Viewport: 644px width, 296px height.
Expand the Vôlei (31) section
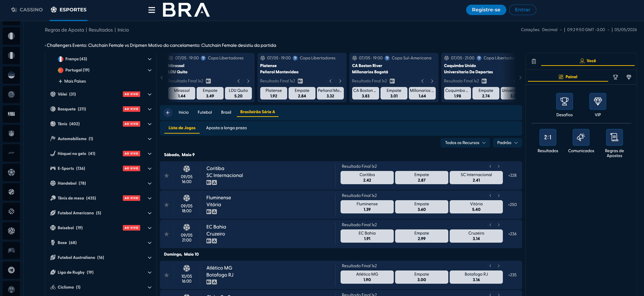[150, 94]
